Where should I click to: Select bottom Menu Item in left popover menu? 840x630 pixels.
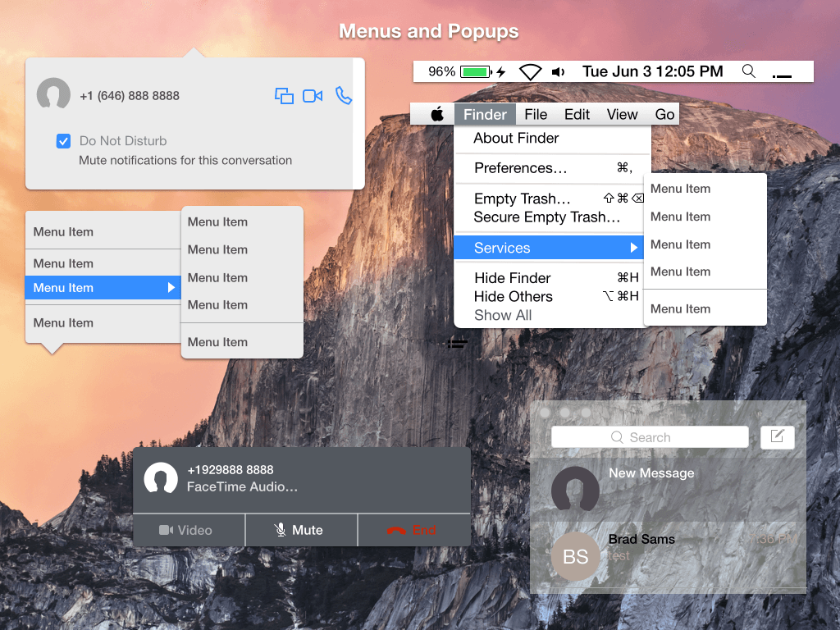(103, 323)
